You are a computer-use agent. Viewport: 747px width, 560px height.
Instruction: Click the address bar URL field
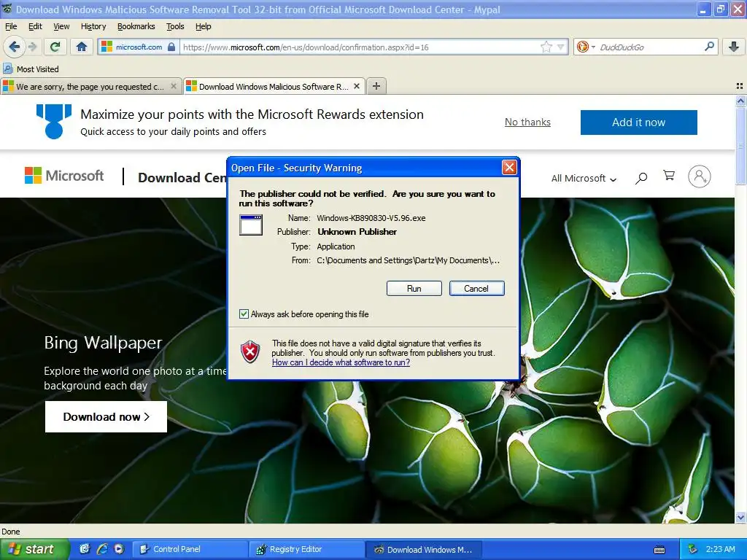(x=360, y=47)
